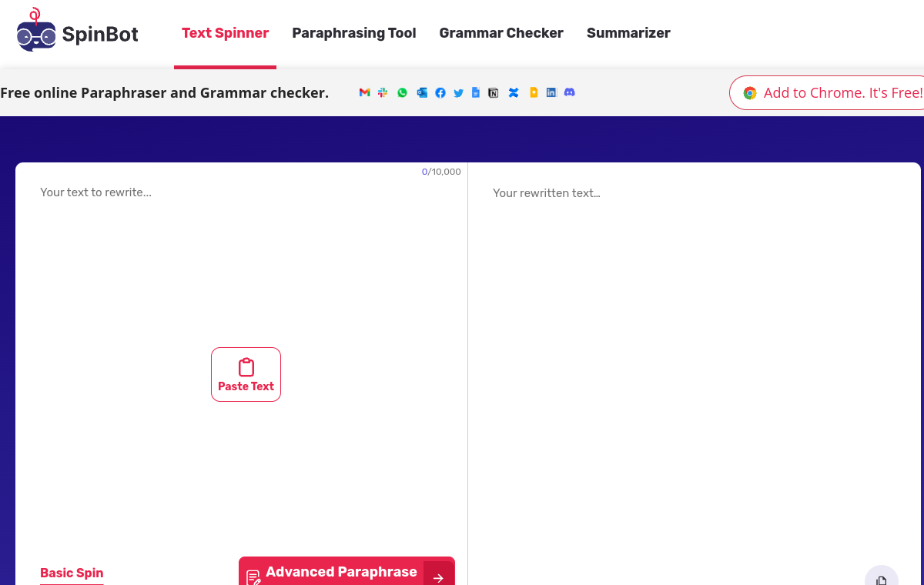The width and height of the screenshot is (924, 585).
Task: Click the Gmail icon
Action: point(365,92)
